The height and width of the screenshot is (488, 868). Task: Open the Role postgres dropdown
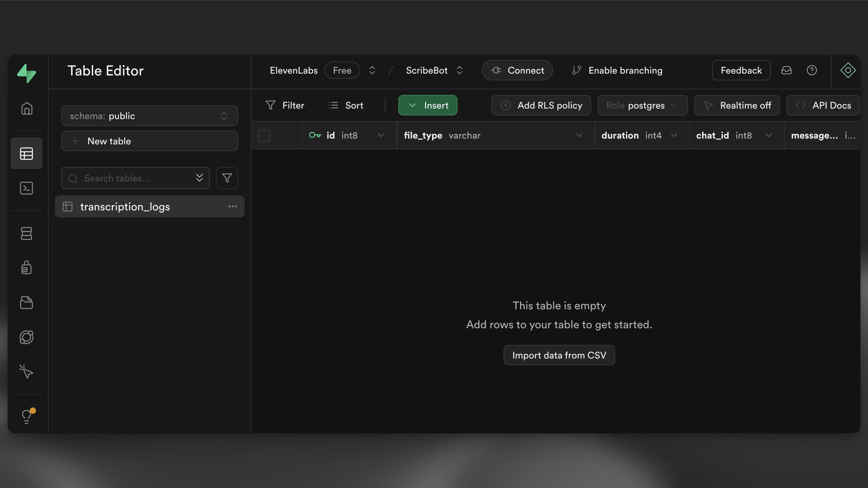(x=642, y=105)
